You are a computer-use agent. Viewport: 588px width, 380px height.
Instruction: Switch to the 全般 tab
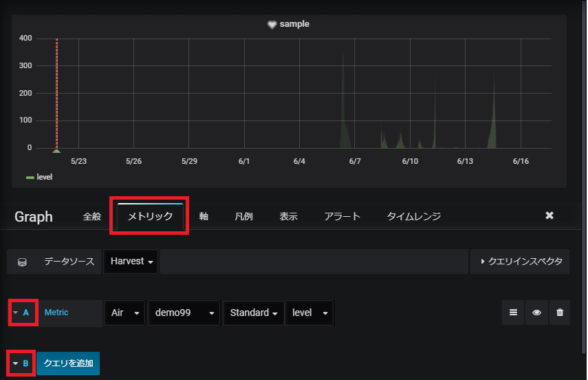click(x=92, y=216)
